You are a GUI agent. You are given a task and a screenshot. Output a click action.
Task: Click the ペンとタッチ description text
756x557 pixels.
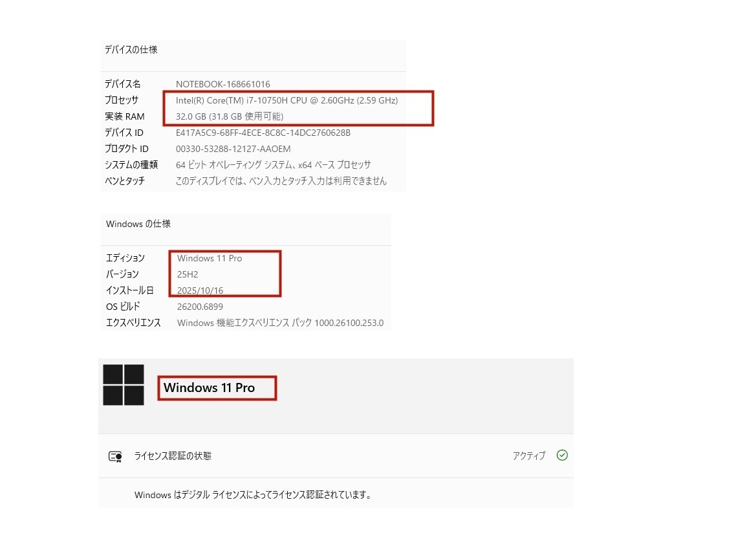(281, 181)
